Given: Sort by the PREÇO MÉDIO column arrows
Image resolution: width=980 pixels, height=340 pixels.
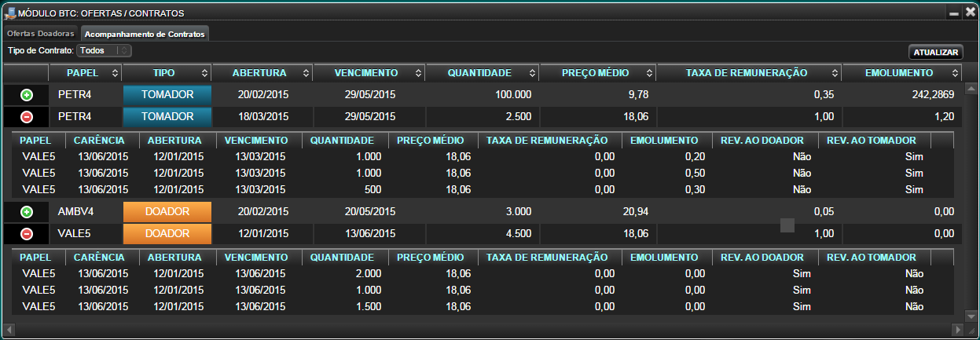Looking at the screenshot, I should click(x=649, y=73).
